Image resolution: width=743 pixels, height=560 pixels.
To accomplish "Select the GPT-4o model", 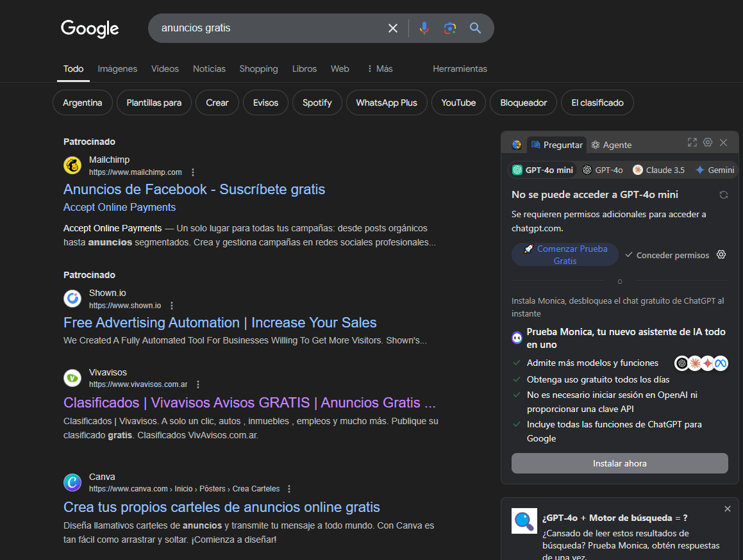I will tap(603, 170).
